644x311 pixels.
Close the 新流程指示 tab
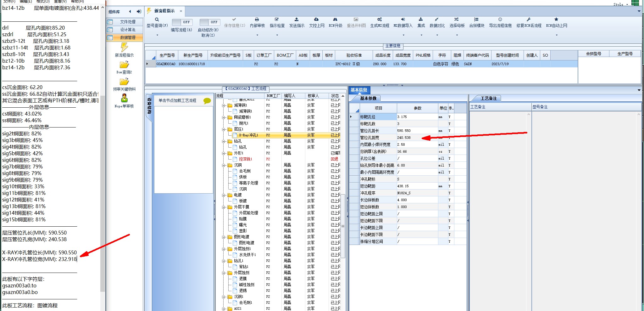tap(181, 11)
